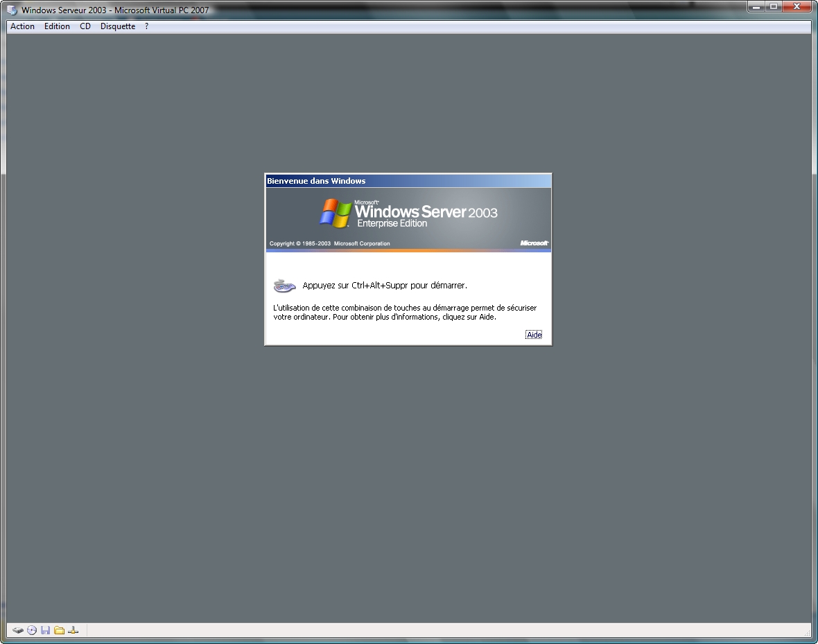Maximize the Virtual PC window

pyautogui.click(x=774, y=7)
